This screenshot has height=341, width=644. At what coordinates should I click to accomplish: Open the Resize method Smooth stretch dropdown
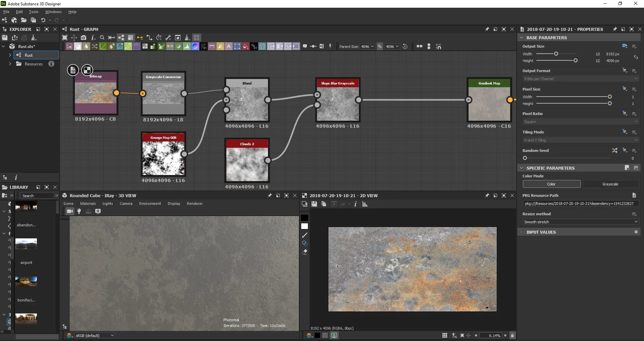(581, 222)
